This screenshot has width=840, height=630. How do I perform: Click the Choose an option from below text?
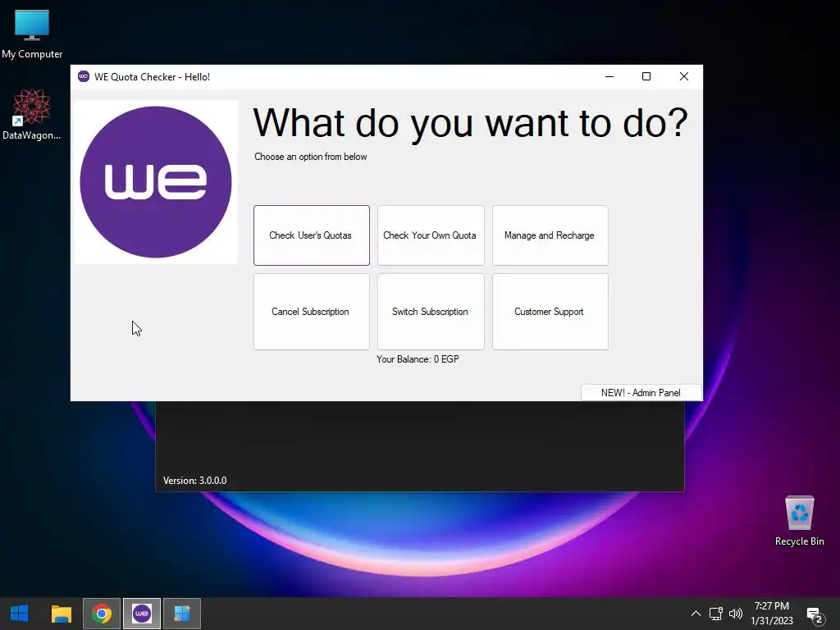coord(310,157)
